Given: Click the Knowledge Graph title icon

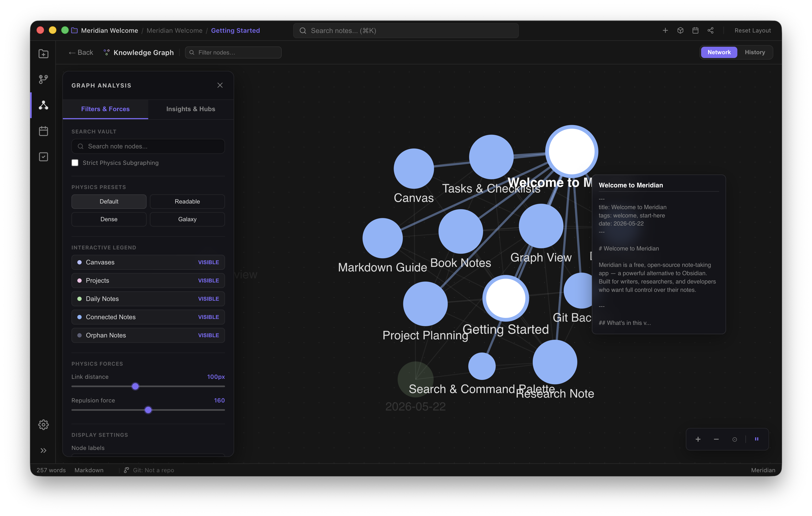Looking at the screenshot, I should tap(107, 52).
